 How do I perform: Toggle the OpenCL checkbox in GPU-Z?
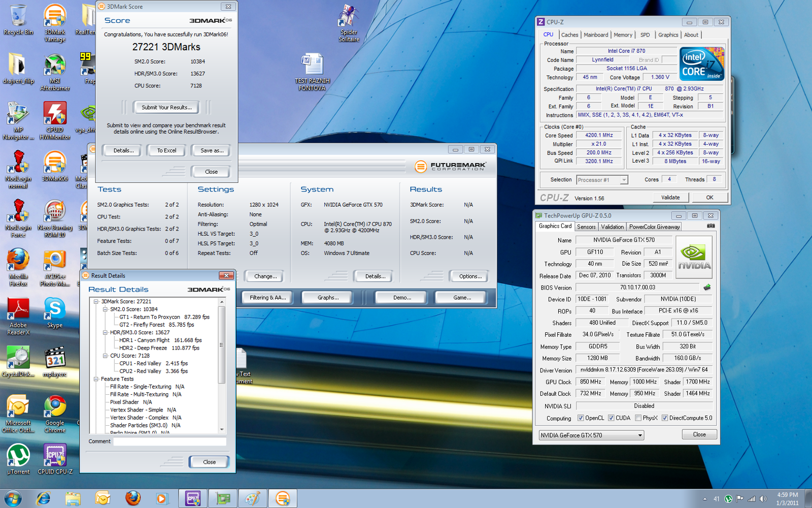(x=581, y=418)
